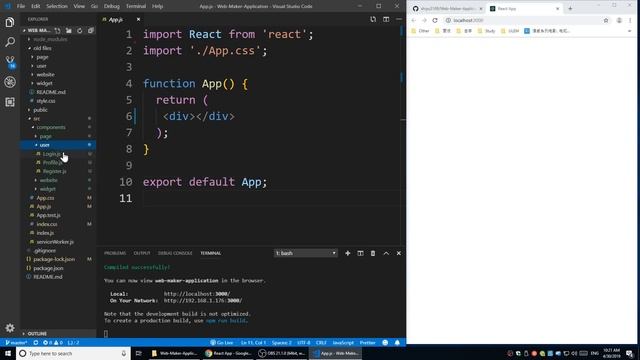
Task: Refresh the Explorer file tree
Action: pos(80,31)
